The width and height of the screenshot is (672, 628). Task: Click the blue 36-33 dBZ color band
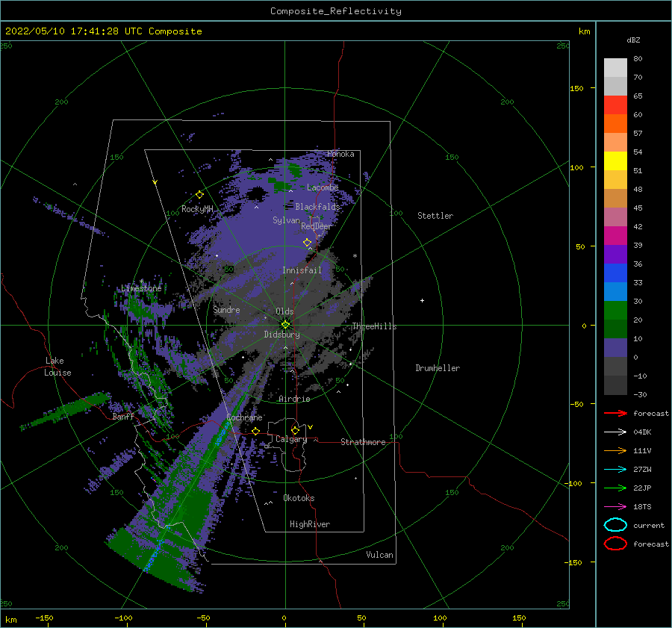615,273
